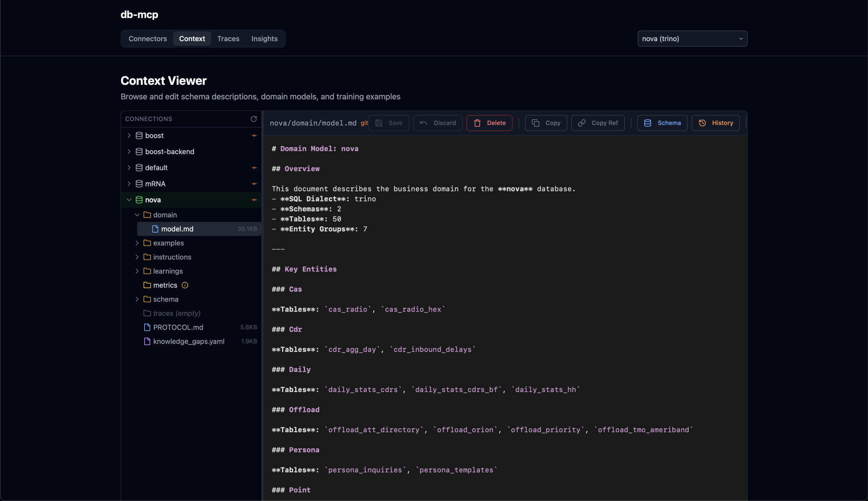868x501 pixels.
Task: Collapse the domain folder
Action: [137, 215]
